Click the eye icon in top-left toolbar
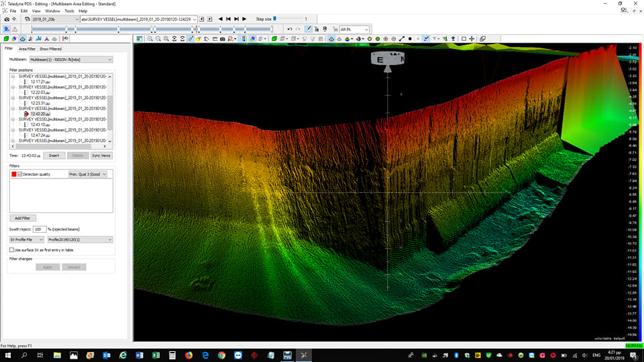This screenshot has height=362, width=644. [x=7, y=19]
